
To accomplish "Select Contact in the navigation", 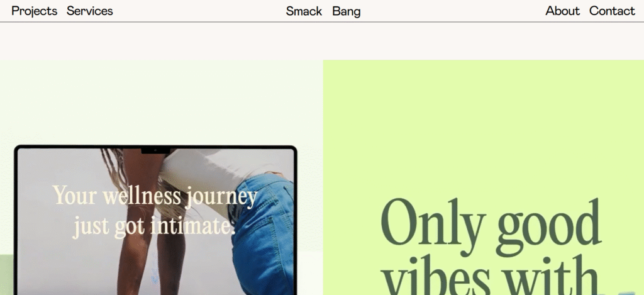I will coord(612,11).
